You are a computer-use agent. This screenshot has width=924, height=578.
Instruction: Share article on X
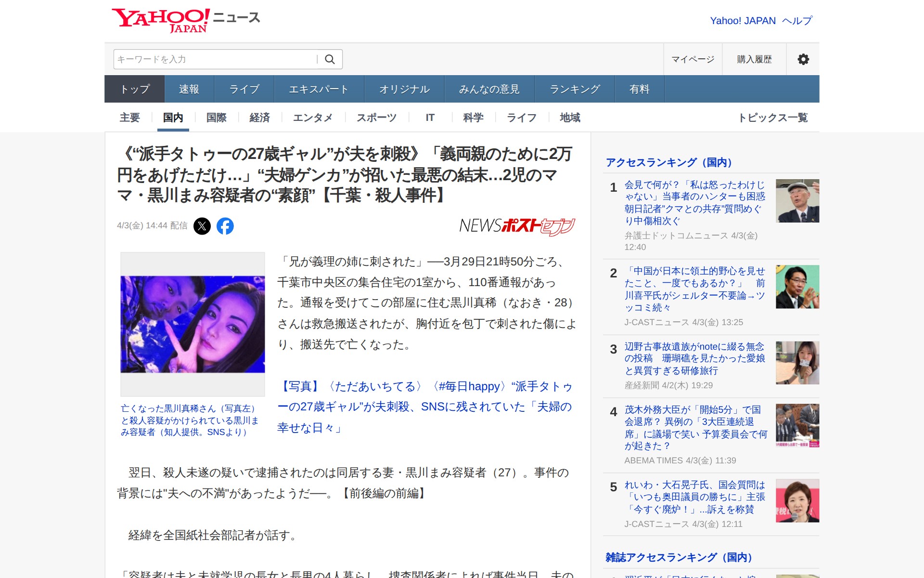(202, 226)
